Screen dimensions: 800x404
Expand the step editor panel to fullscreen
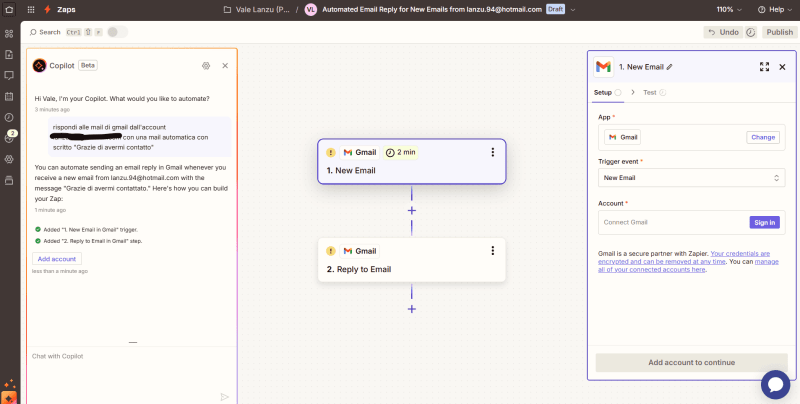click(x=764, y=67)
